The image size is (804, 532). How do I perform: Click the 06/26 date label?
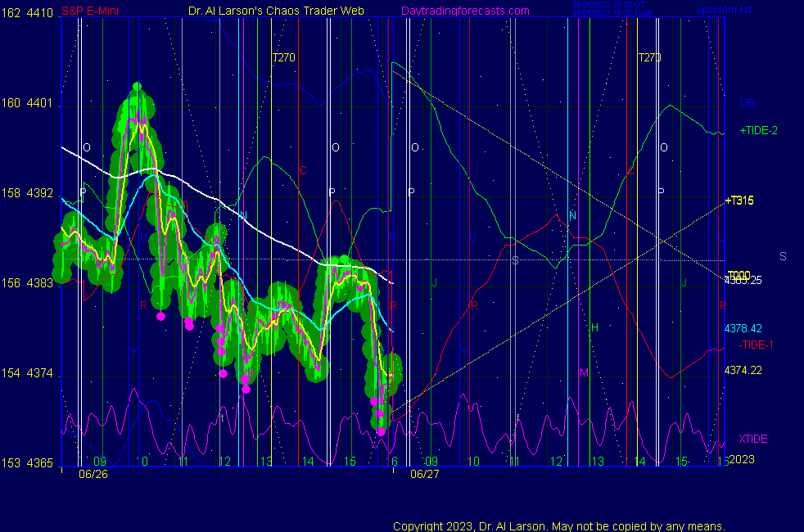(x=93, y=473)
